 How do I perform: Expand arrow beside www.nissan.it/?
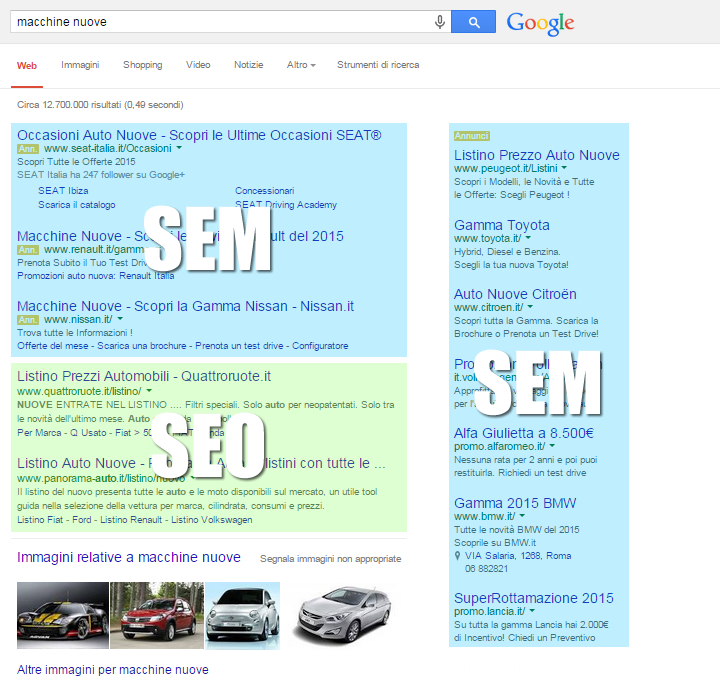click(x=120, y=319)
